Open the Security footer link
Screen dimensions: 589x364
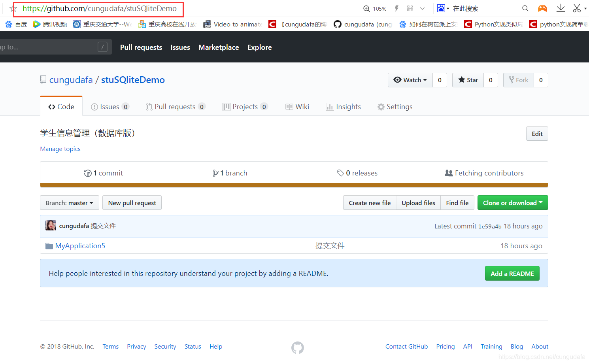coord(165,347)
